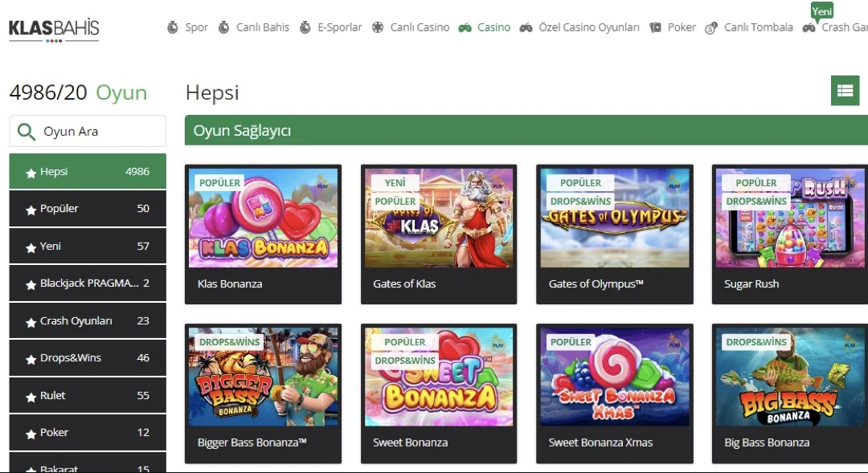
Task: Choose the Blackjack PRAGMA category
Action: pos(88,283)
